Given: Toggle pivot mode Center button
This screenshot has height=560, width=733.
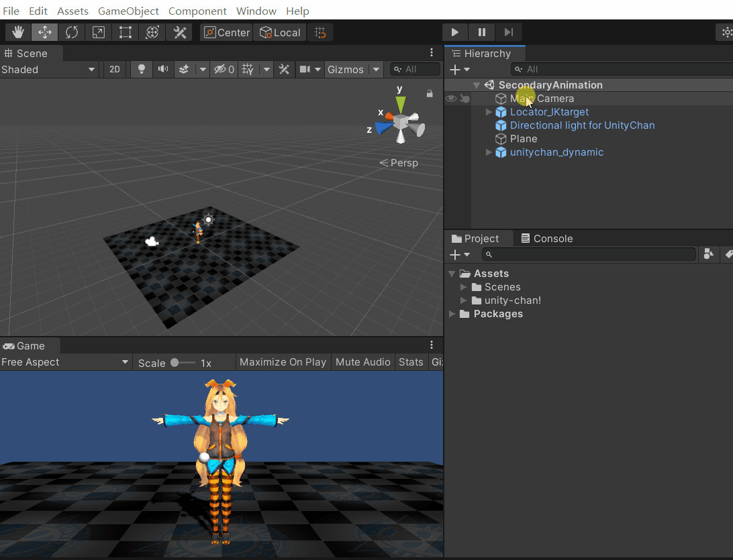Looking at the screenshot, I should 226,32.
